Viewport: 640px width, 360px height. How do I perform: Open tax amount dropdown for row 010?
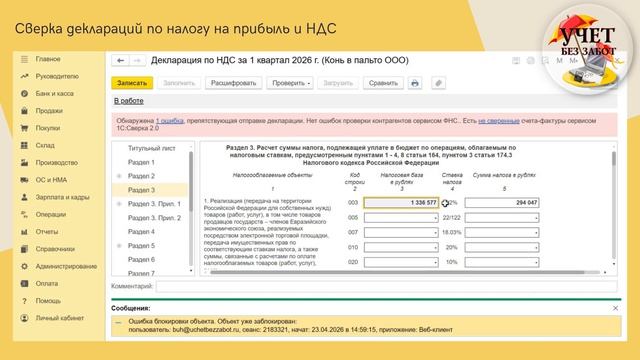pyautogui.click(x=536, y=247)
